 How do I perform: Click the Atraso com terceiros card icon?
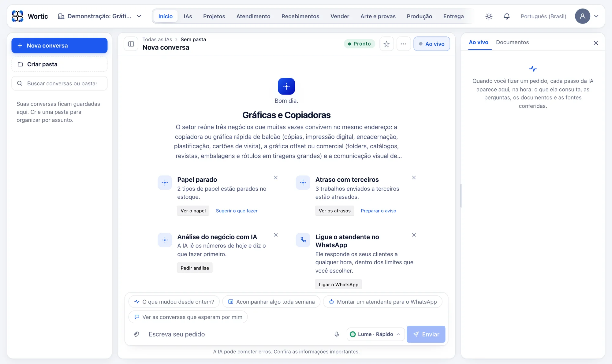303,183
